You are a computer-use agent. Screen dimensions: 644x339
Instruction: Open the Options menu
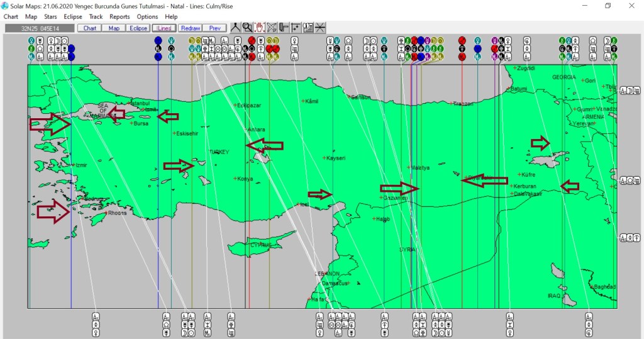[x=147, y=16]
